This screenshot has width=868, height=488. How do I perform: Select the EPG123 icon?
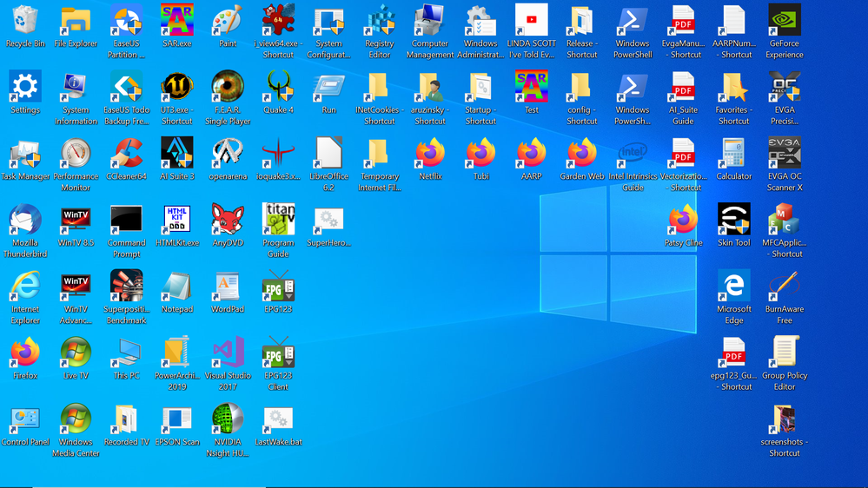[x=278, y=286]
